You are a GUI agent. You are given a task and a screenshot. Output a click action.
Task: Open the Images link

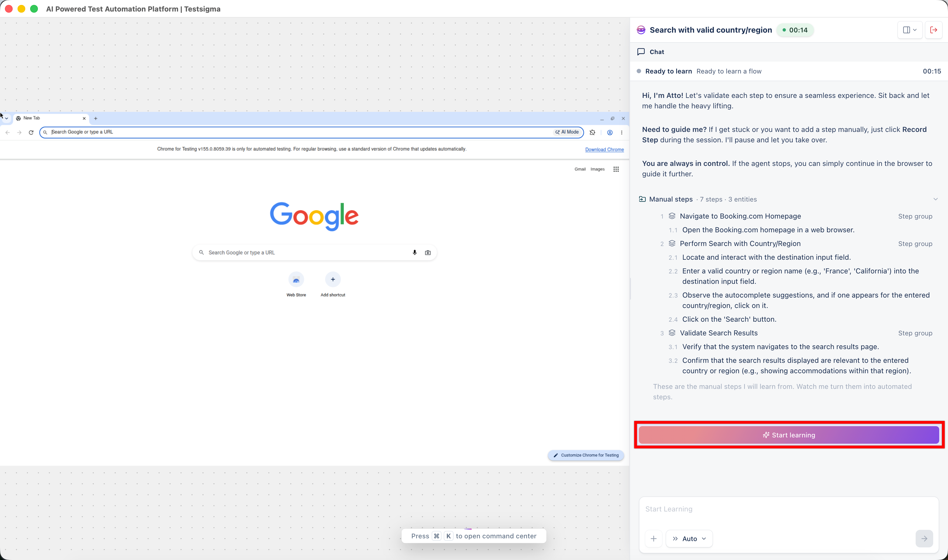click(x=597, y=169)
